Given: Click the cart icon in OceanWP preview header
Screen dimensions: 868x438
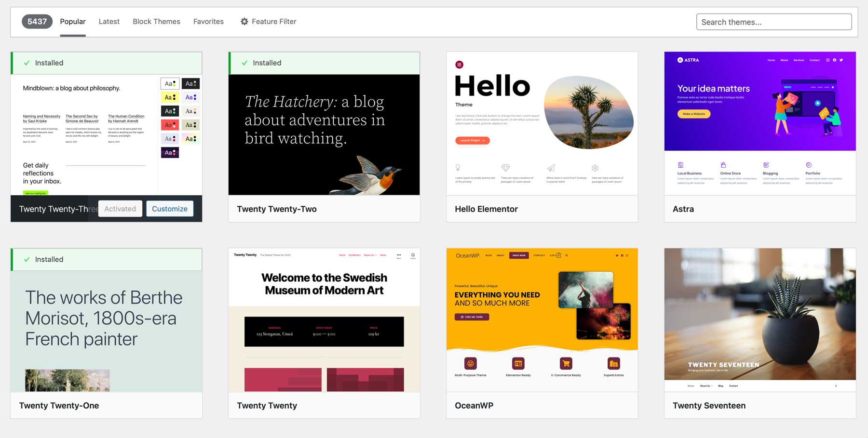Looking at the screenshot, I should [x=558, y=255].
